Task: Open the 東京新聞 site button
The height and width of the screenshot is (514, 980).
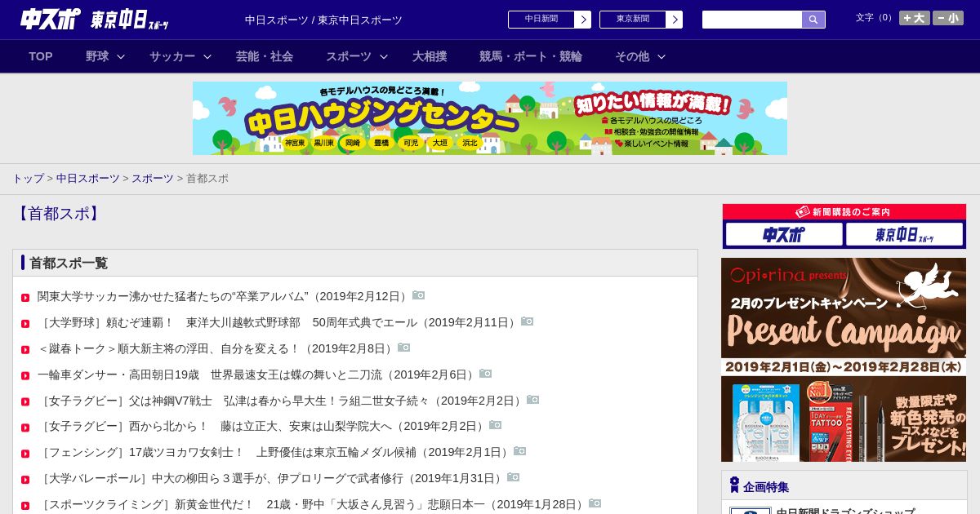Action: click(633, 20)
